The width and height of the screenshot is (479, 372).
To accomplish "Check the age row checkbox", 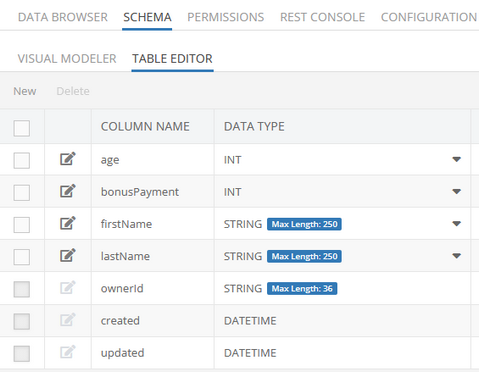I will point(22,160).
